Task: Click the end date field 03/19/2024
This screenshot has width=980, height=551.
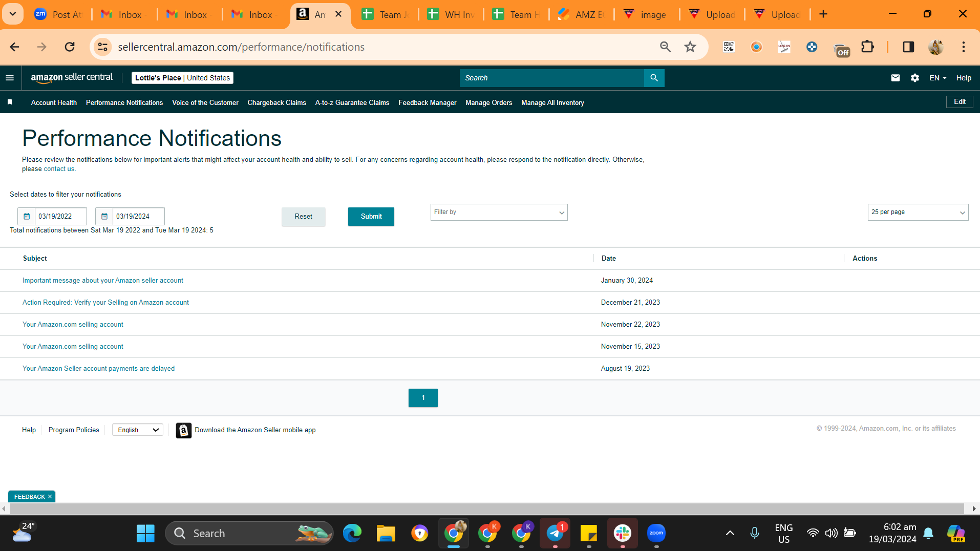Action: (x=139, y=216)
